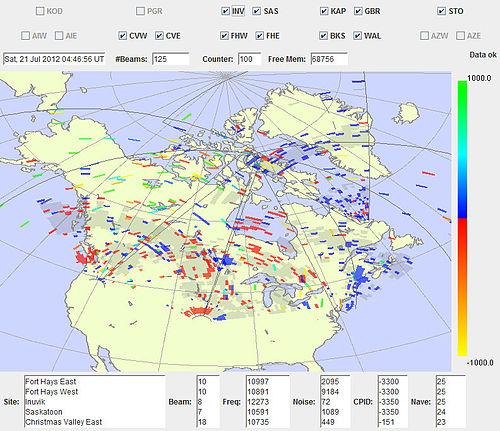Toggle the FHE radar checkbox
The width and height of the screenshot is (500, 431).
[x=260, y=36]
